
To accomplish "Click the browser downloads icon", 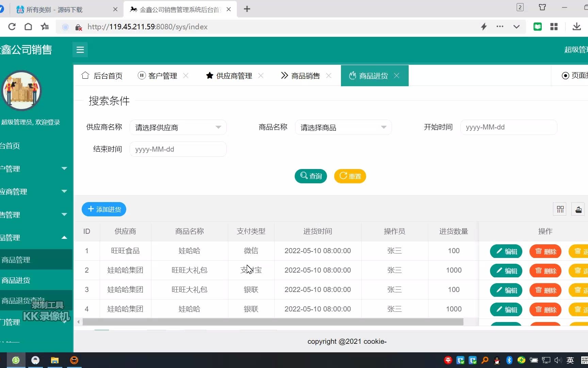I will pos(576,27).
